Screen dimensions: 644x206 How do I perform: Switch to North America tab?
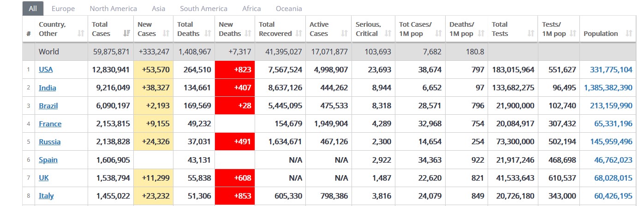[x=113, y=8]
